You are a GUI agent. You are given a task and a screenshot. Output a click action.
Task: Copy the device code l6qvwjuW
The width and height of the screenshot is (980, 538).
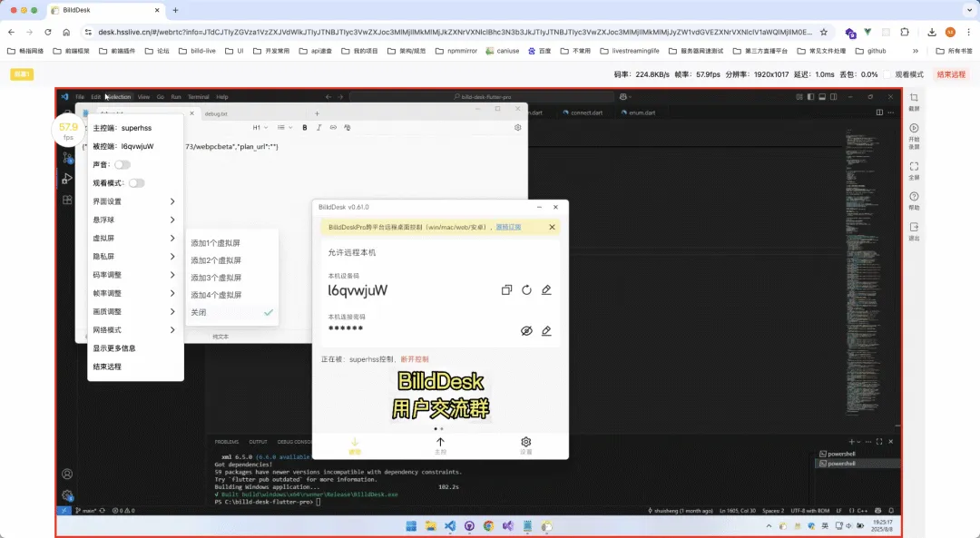coord(507,290)
